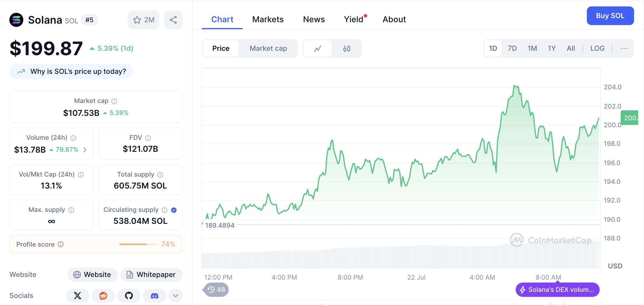Open the Whitepaper link
This screenshot has height=305, width=644.
click(151, 275)
